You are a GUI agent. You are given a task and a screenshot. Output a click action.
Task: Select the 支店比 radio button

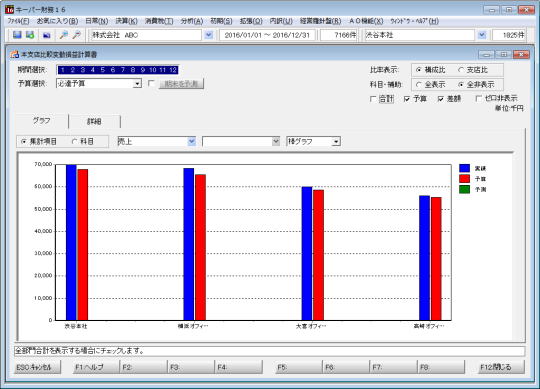(461, 70)
